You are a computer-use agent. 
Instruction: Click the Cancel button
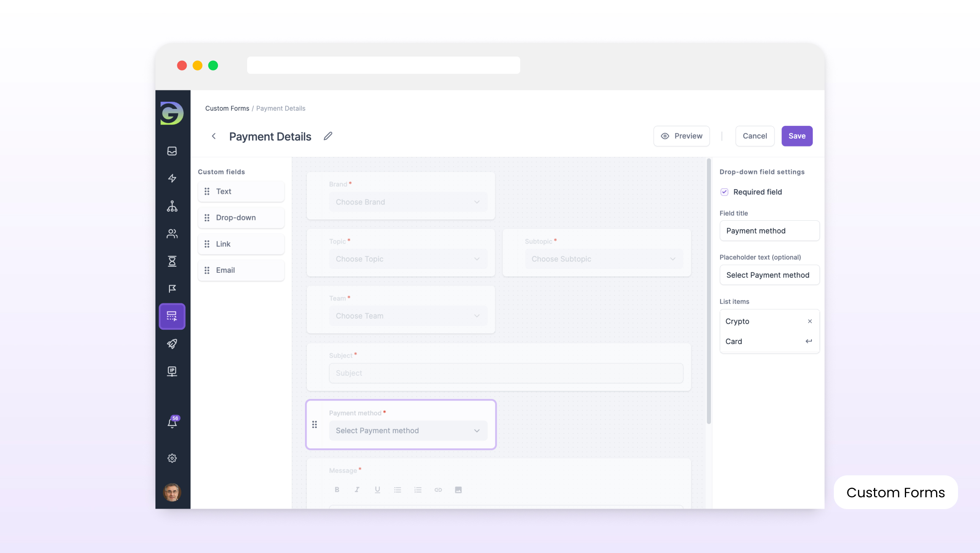[754, 136]
